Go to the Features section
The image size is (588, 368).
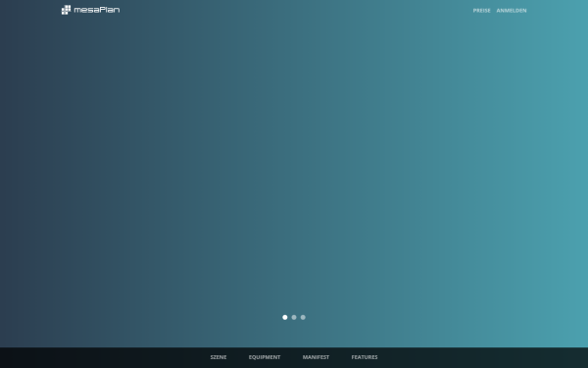(x=365, y=357)
